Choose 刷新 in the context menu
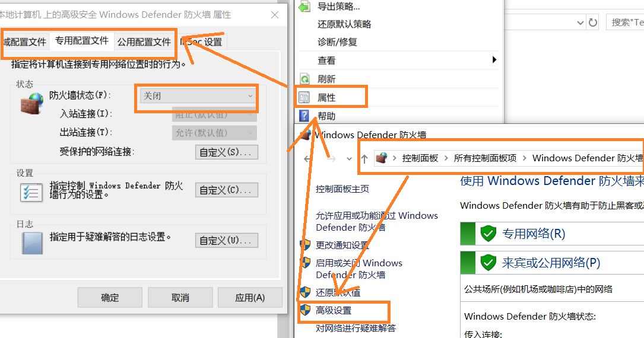Viewport: 644px width, 338px height. (x=326, y=79)
